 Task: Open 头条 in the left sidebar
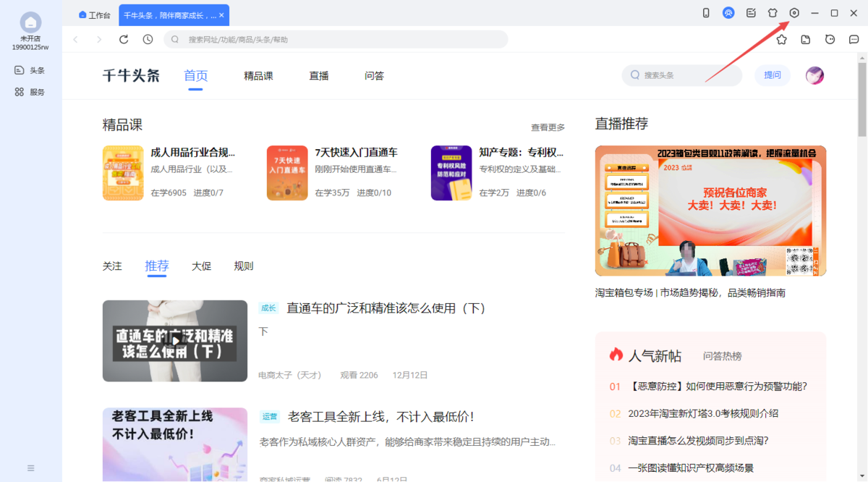coord(30,70)
